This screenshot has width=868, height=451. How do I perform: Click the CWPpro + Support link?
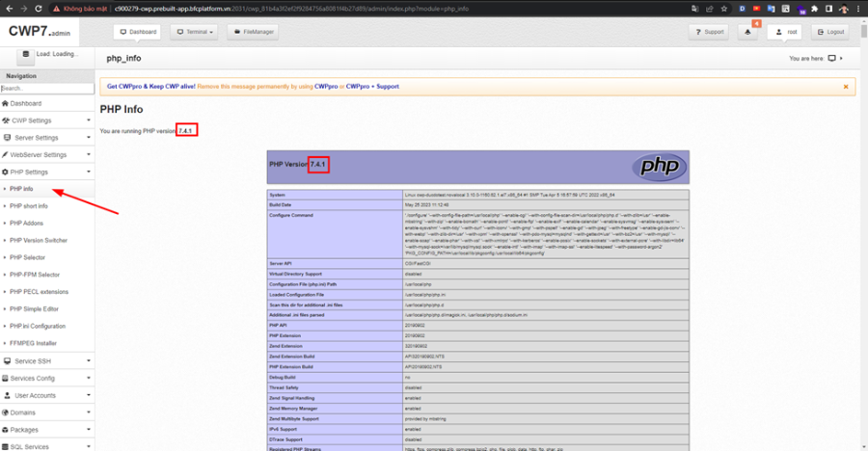pos(372,87)
